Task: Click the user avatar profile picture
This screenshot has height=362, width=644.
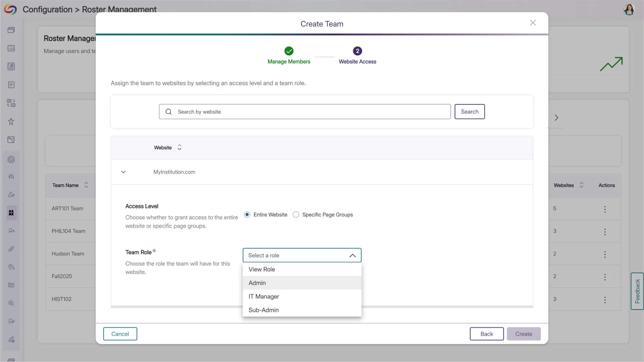Action: coord(629,10)
